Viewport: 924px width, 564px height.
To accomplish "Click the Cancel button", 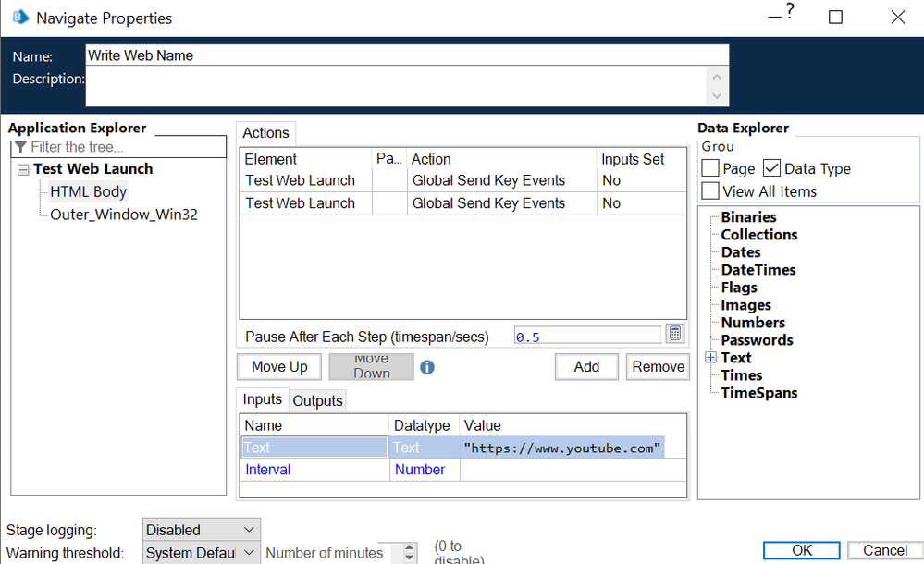I will [884, 550].
